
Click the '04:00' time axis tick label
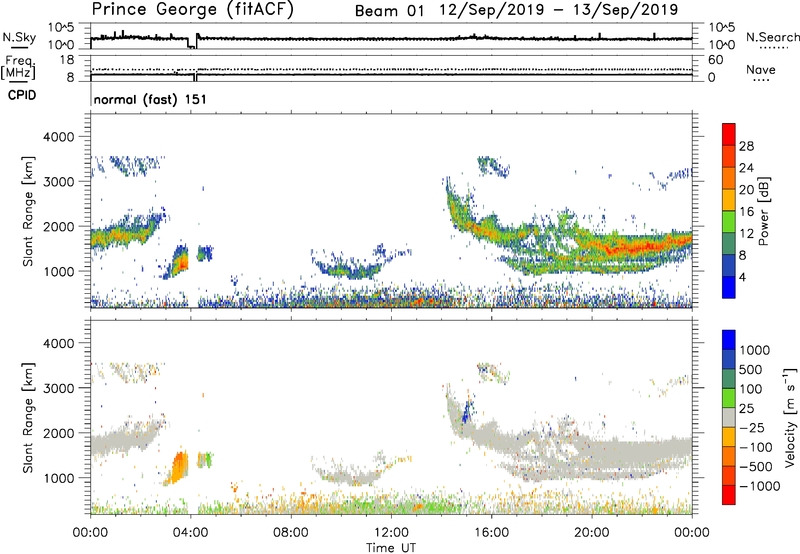click(x=190, y=533)
